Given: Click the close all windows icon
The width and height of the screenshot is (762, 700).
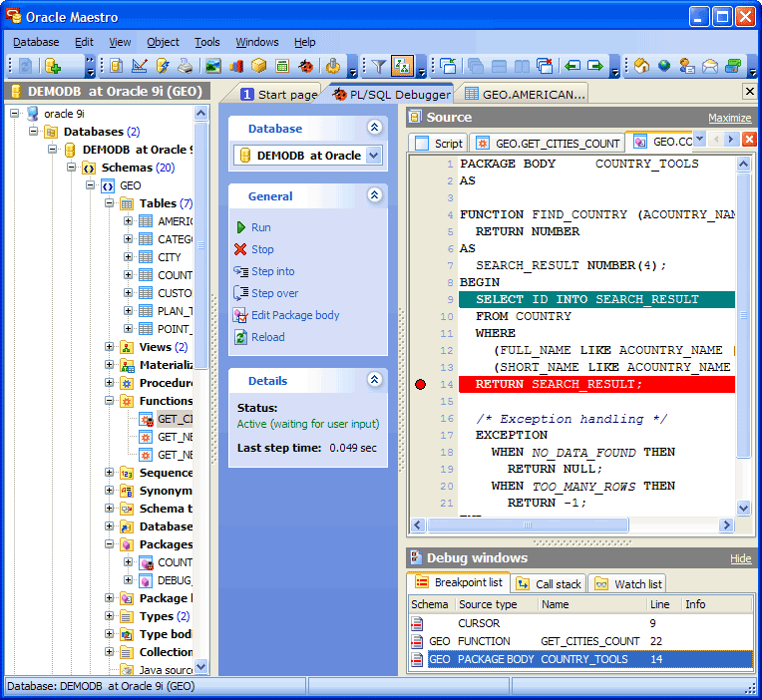Looking at the screenshot, I should [545, 66].
